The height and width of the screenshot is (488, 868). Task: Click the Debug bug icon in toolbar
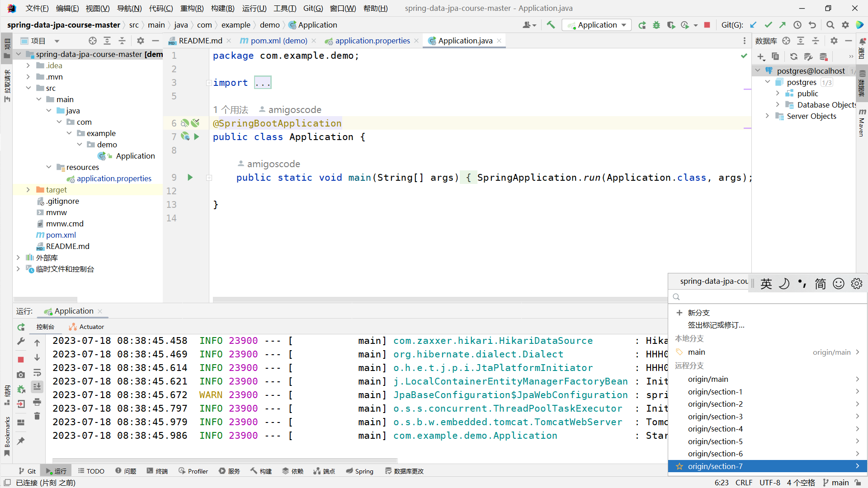point(656,25)
